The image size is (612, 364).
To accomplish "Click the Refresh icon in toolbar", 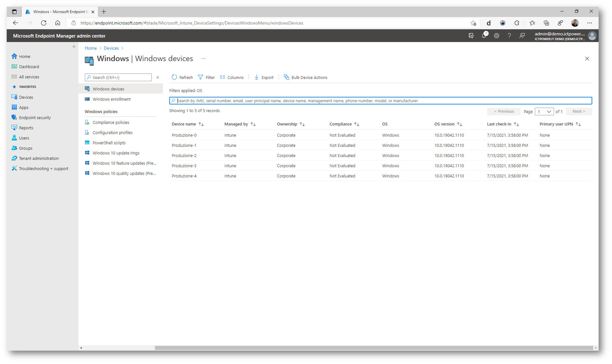I will [174, 77].
